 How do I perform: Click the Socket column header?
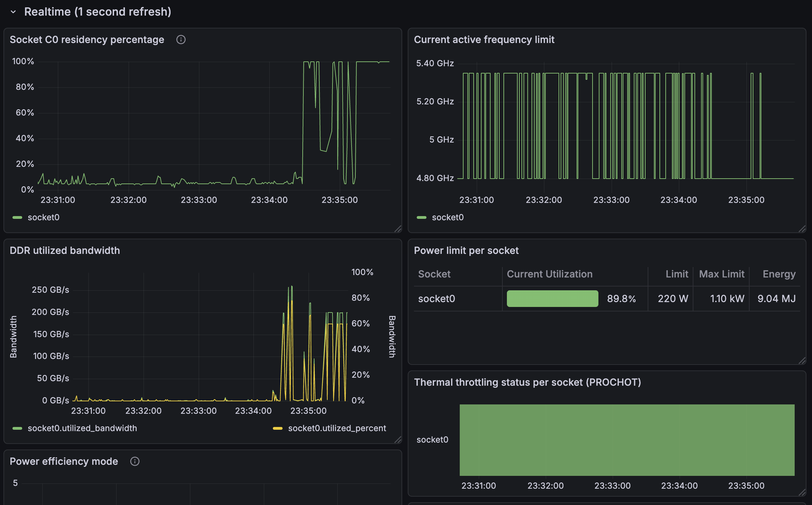coord(434,274)
